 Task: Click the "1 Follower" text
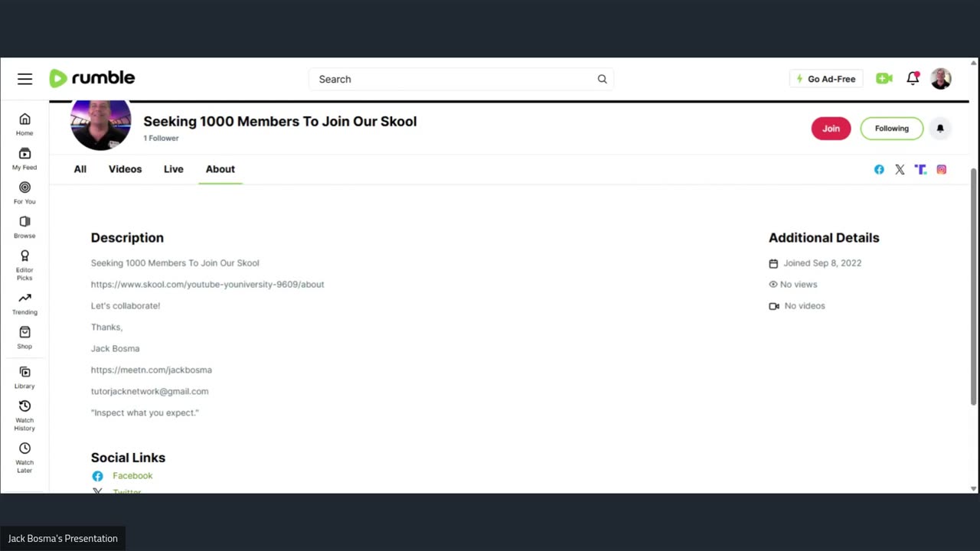[161, 139]
